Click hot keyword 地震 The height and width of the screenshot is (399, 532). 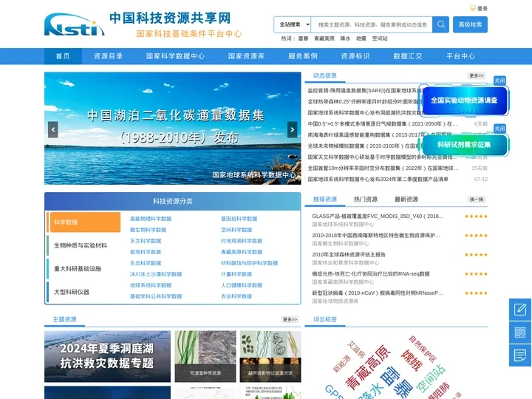click(361, 38)
